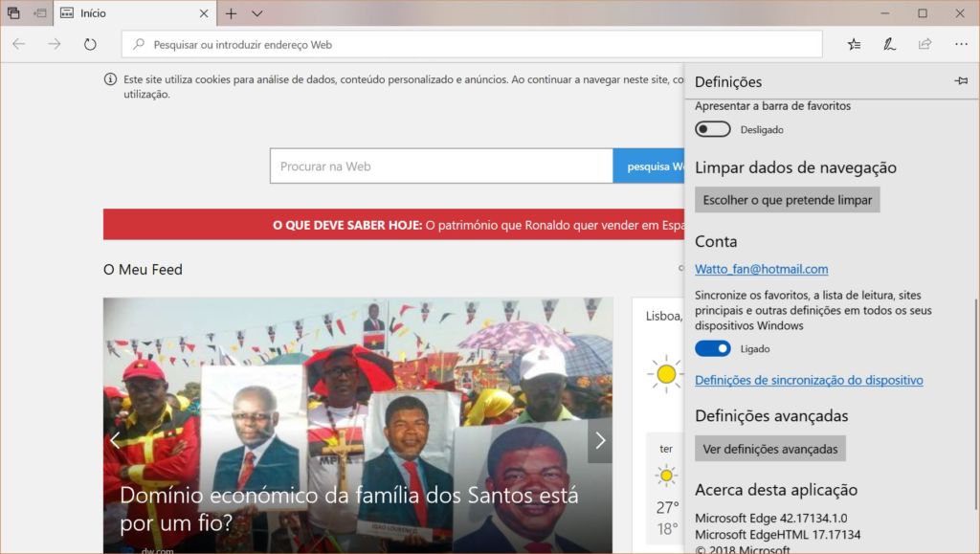The image size is (980, 554).
Task: Open a new tab with plus icon
Action: pyautogui.click(x=232, y=13)
